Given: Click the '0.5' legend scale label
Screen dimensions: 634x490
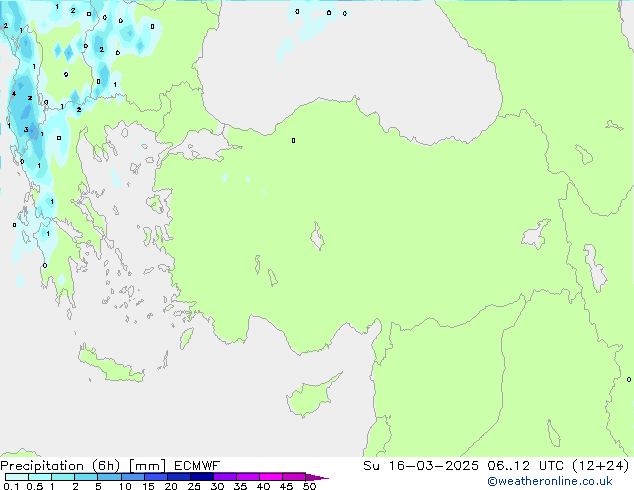Looking at the screenshot, I should click(x=35, y=486).
